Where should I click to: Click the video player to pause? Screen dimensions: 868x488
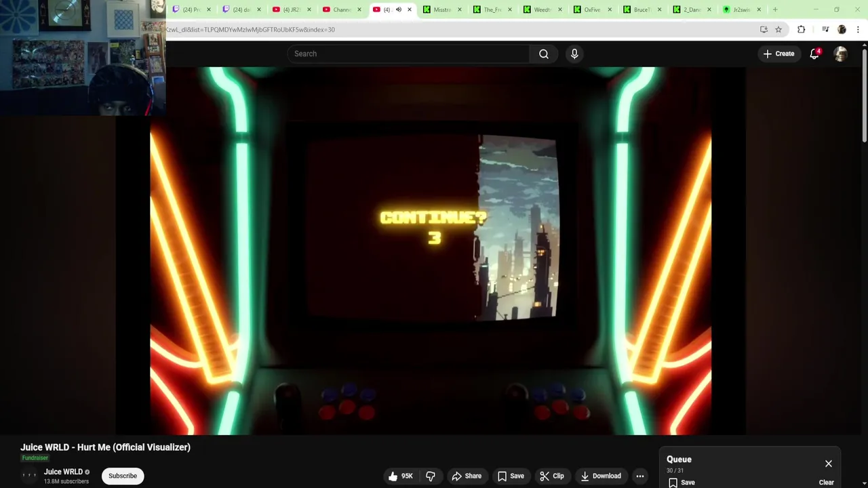[431, 251]
